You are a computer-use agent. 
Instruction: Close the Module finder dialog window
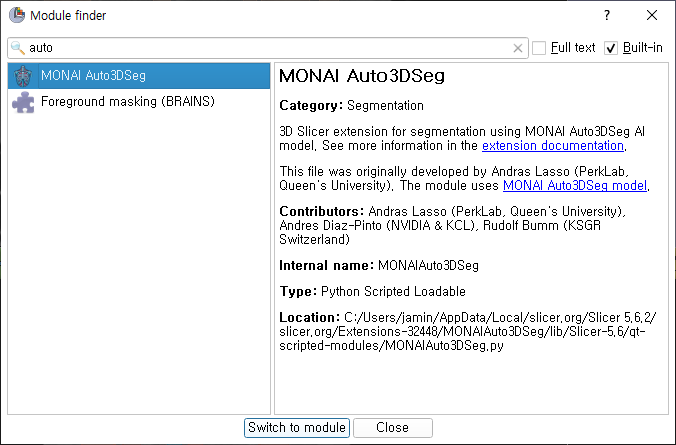(652, 16)
